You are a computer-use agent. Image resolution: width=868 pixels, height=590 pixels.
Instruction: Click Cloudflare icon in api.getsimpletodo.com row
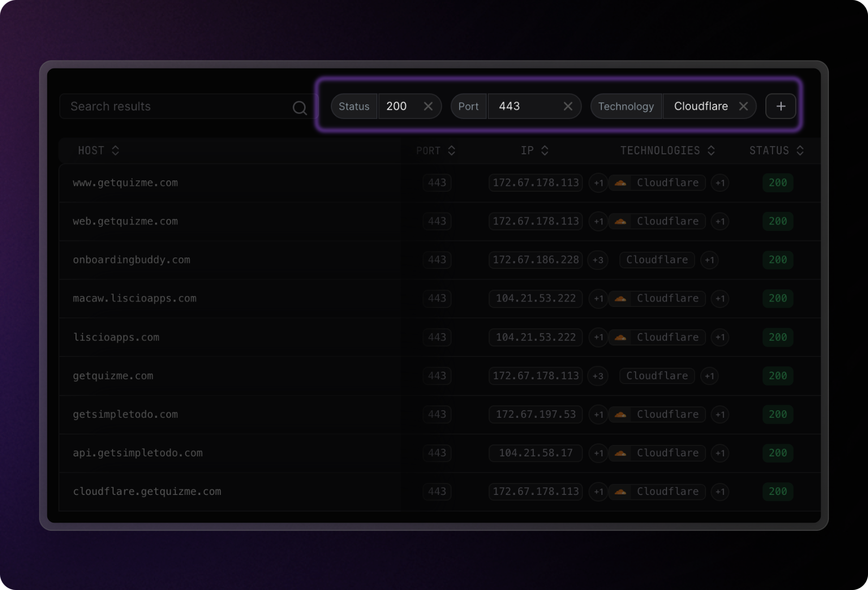click(620, 453)
